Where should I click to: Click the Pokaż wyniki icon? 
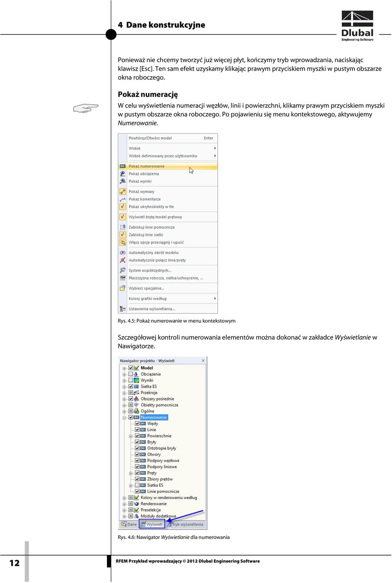click(x=122, y=181)
